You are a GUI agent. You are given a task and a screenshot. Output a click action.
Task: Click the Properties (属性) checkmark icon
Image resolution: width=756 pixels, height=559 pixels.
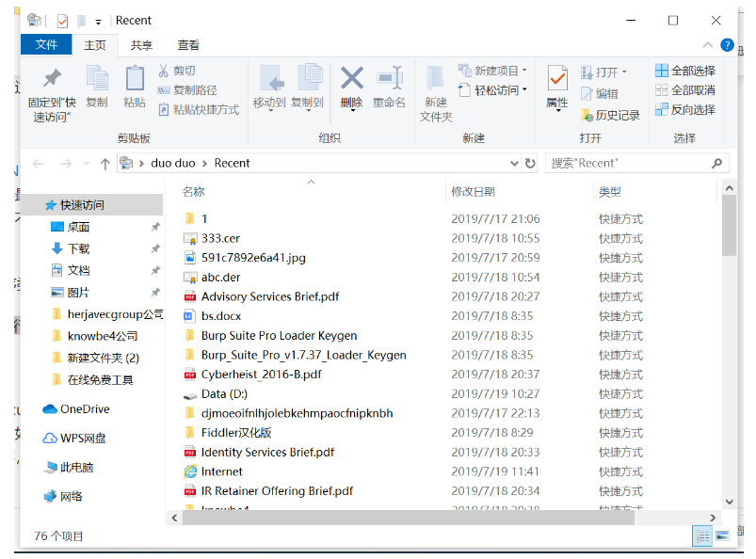coord(557,78)
